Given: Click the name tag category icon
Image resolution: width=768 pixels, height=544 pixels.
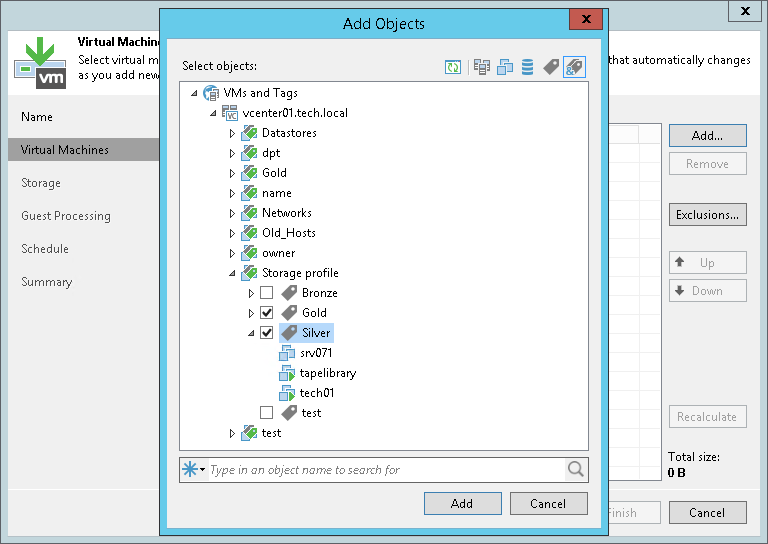Looking at the screenshot, I should click(x=249, y=193).
